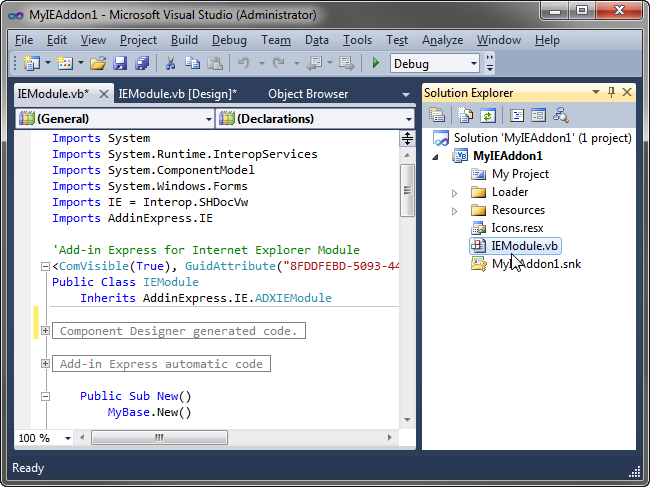Switch to the Object Browser tab
Screen dimensions: 650x487
[308, 94]
